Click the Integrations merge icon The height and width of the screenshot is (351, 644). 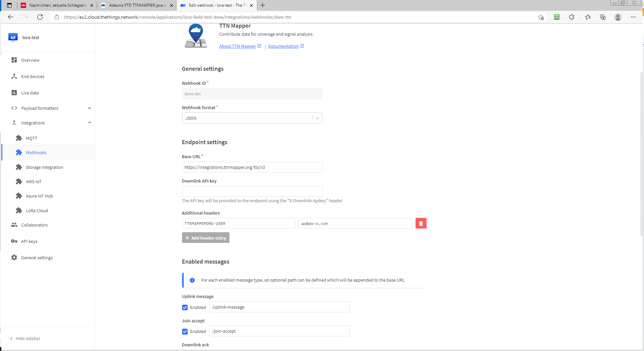(14, 123)
